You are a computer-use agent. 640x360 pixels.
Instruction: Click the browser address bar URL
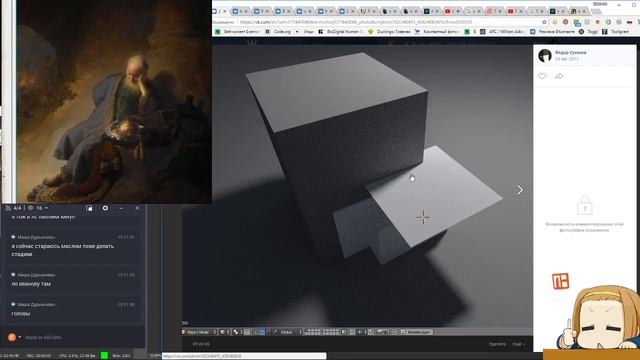(x=355, y=22)
